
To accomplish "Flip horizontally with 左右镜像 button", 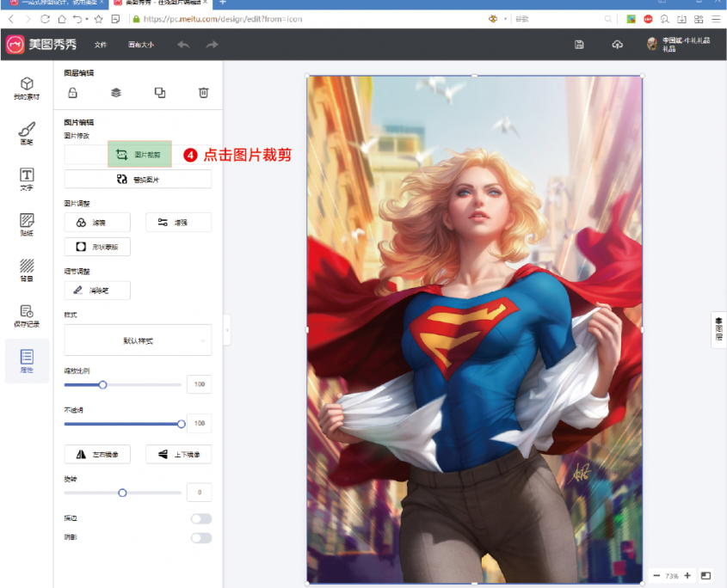I will click(x=97, y=454).
